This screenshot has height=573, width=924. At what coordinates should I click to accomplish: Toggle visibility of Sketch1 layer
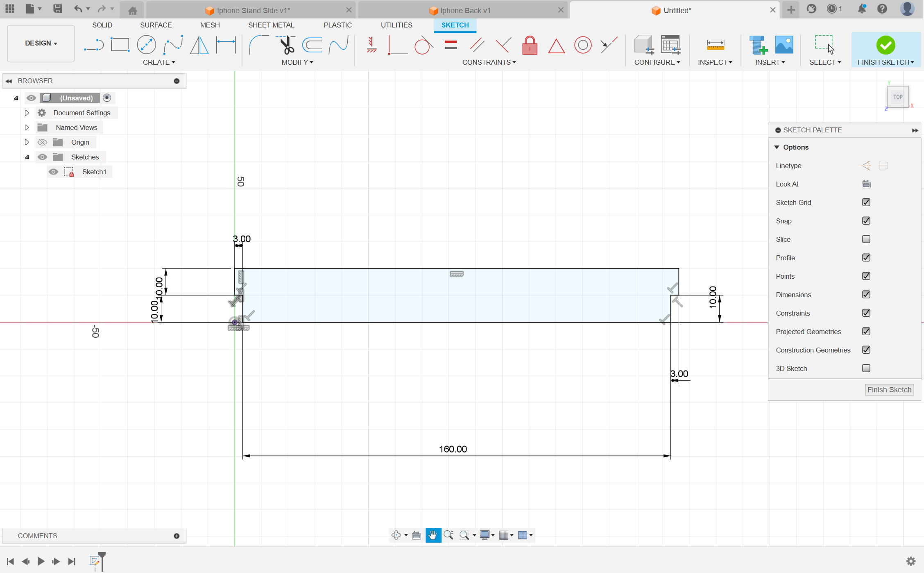54,172
